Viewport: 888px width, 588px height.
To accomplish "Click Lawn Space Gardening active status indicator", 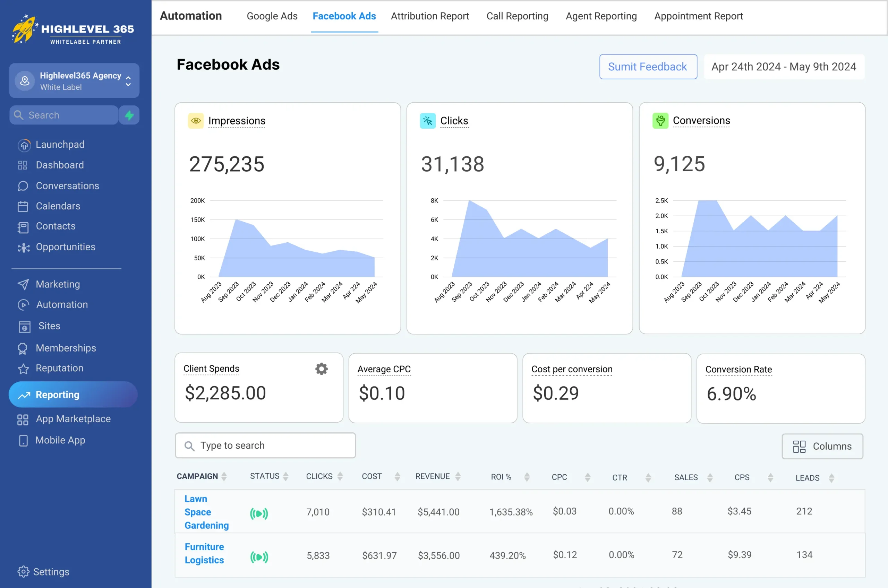I will pos(259,513).
